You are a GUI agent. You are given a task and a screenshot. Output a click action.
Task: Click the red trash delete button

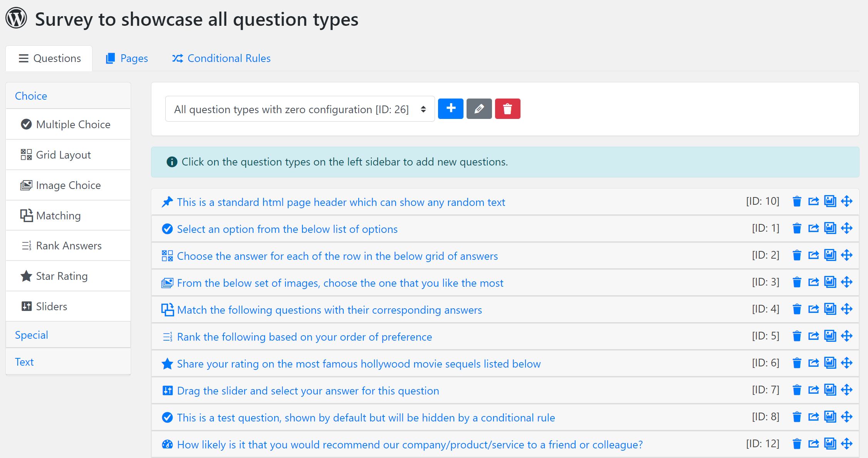point(507,109)
